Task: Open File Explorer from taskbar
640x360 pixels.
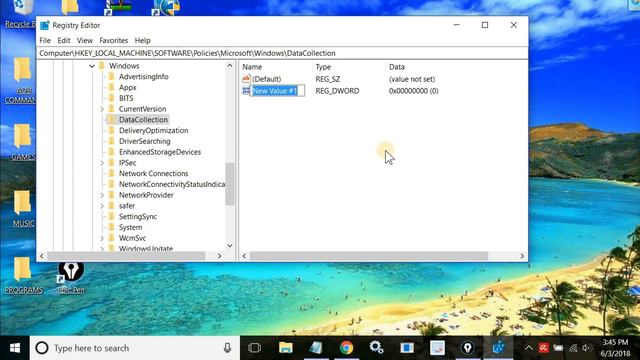Action: point(286,348)
